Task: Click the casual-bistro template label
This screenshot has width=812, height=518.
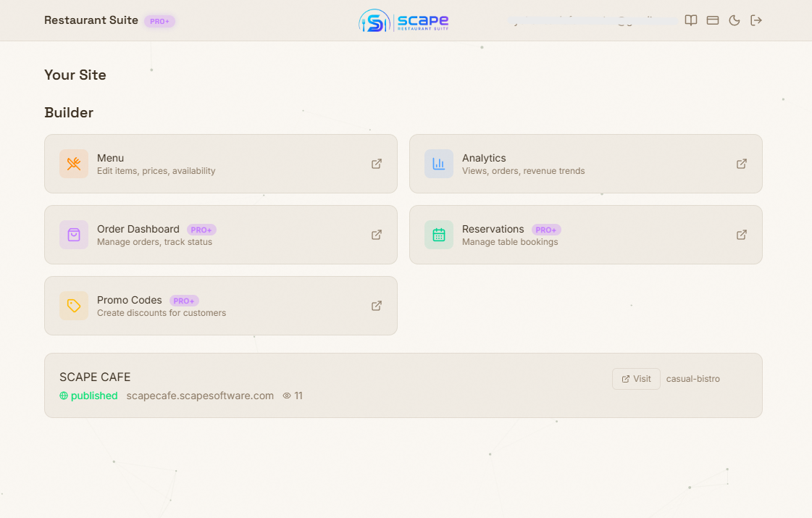Action: tap(693, 379)
